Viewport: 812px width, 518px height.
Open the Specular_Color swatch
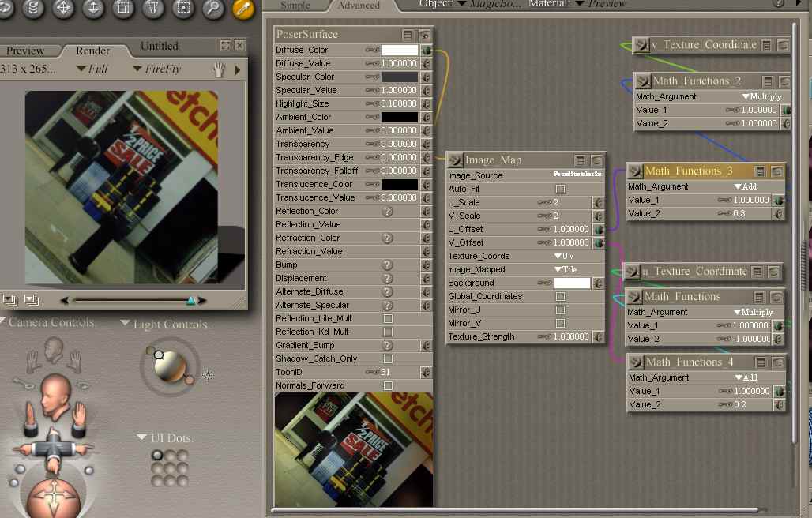pos(399,77)
